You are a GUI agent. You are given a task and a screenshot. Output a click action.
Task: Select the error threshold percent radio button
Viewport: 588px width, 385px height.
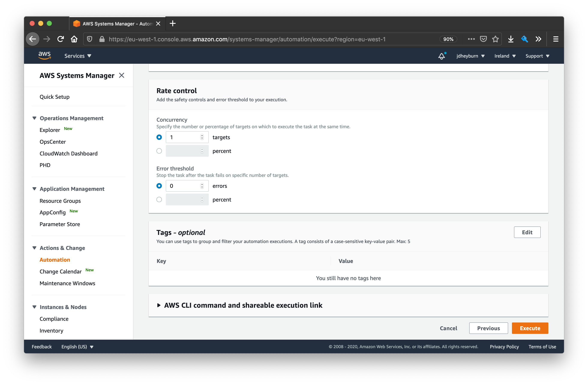point(159,200)
